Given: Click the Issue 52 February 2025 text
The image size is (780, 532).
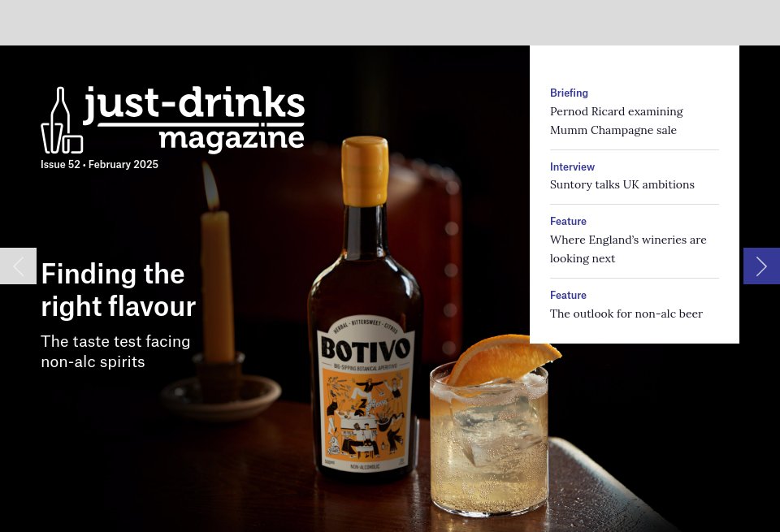Looking at the screenshot, I should click(99, 164).
